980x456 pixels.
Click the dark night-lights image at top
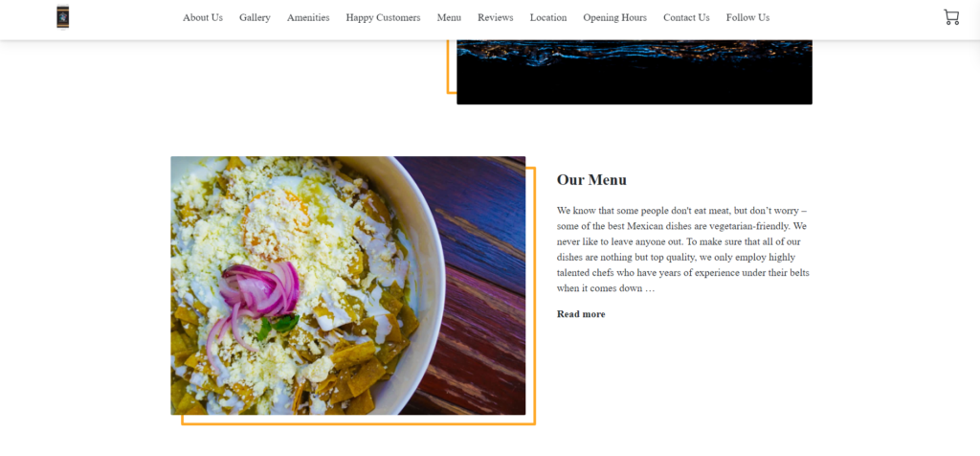[635, 72]
